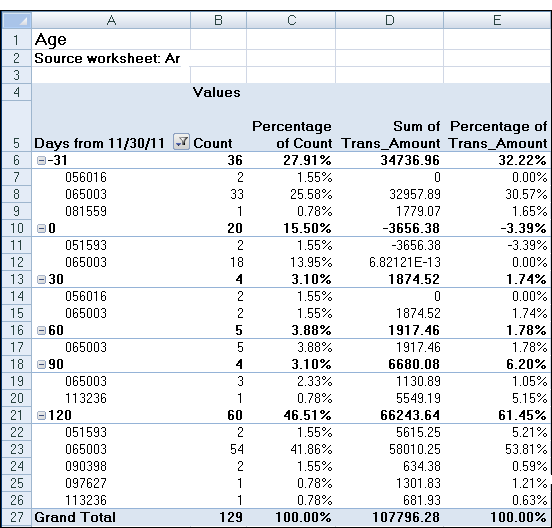
Task: Collapse the 0 days group
Action: [x=41, y=228]
